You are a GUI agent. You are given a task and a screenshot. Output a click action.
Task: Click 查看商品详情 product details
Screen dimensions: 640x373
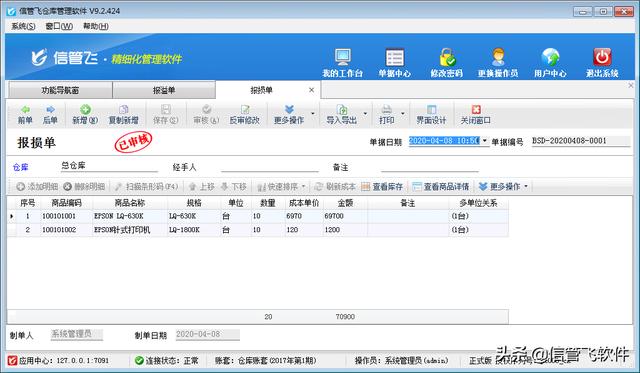pos(440,186)
